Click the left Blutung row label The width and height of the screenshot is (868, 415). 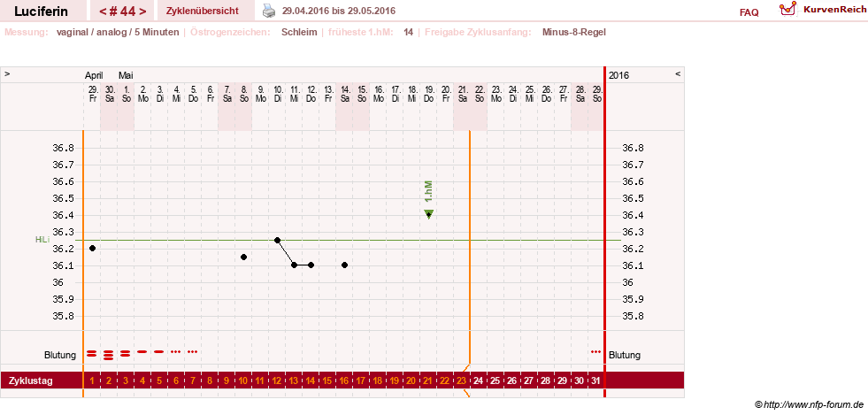pyautogui.click(x=60, y=355)
